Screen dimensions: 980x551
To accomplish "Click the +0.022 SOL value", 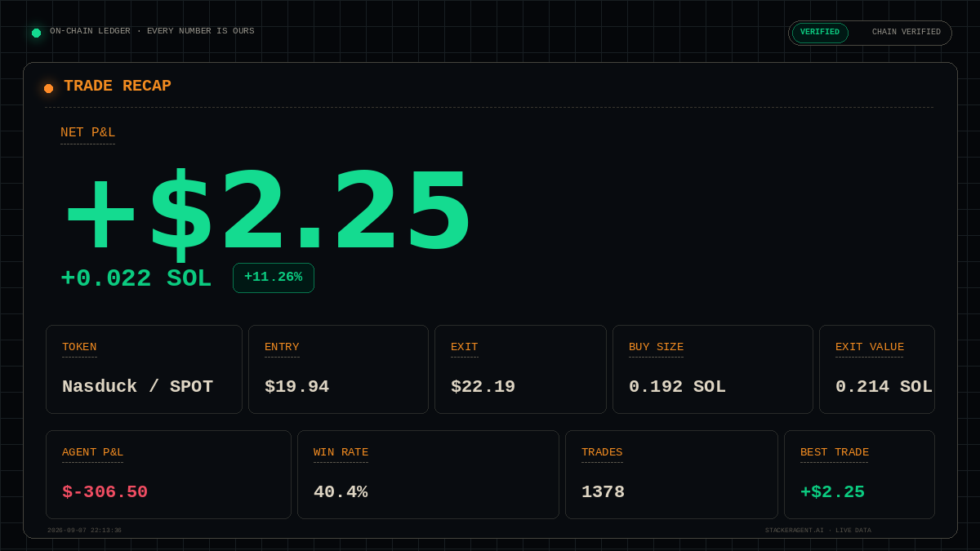I will pyautogui.click(x=136, y=278).
